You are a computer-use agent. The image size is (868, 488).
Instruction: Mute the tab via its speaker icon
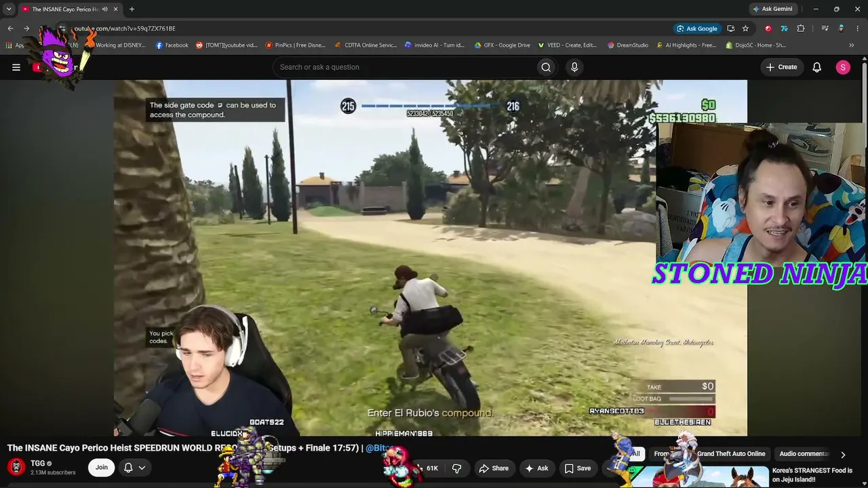click(x=104, y=9)
